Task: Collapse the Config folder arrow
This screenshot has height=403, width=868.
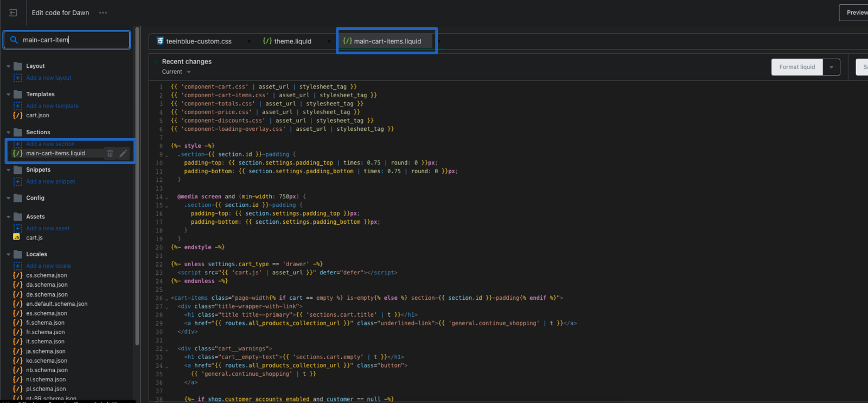Action: point(8,198)
